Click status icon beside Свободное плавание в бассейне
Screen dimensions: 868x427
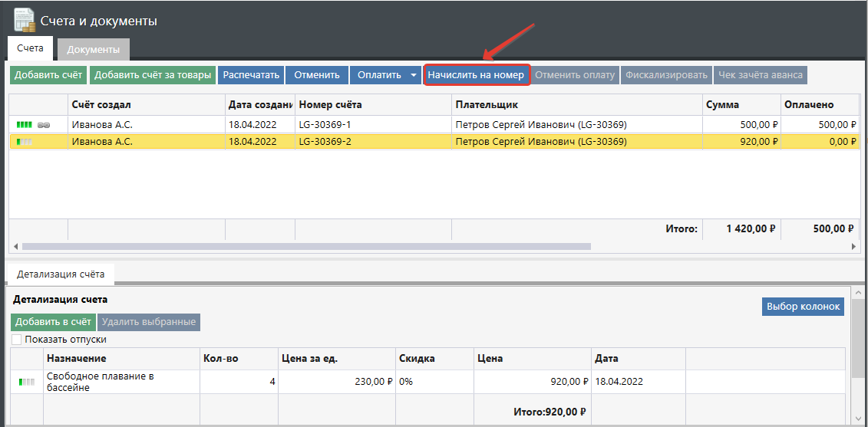click(27, 381)
